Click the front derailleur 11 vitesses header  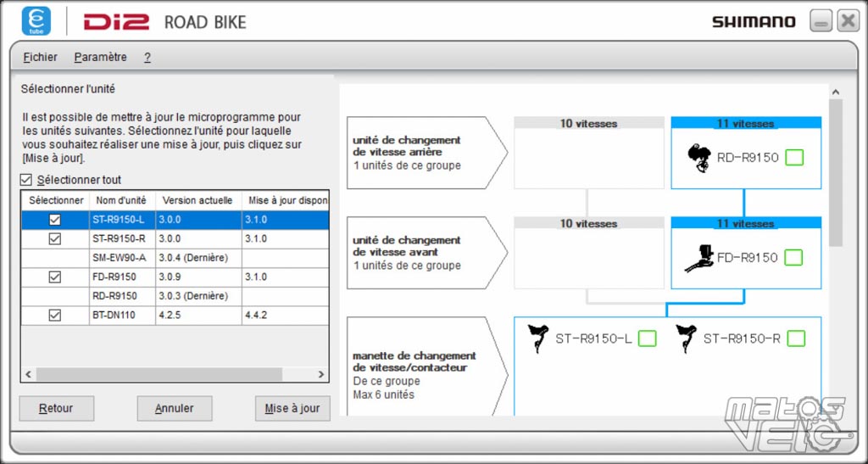tap(746, 223)
